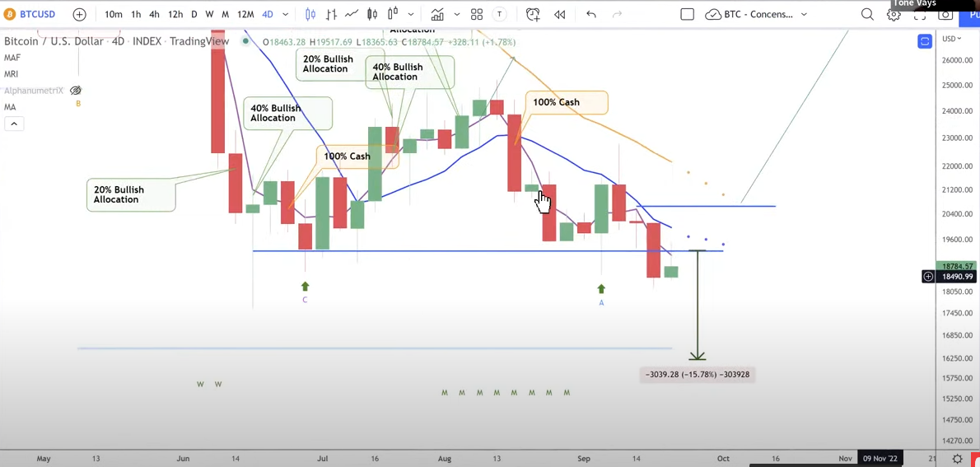This screenshot has height=467, width=980.
Task: Open the layout templates grid icon
Action: click(477, 14)
